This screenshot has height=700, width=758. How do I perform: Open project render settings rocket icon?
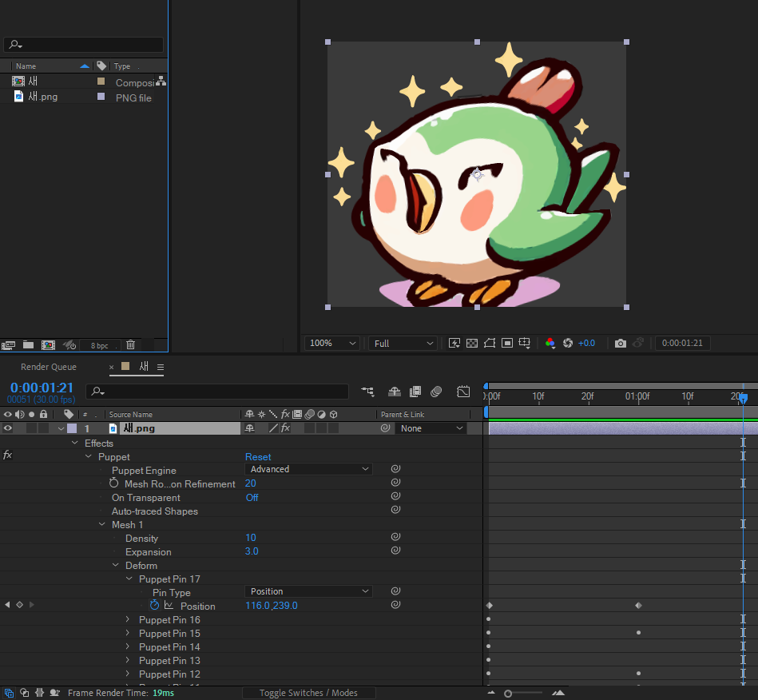pyautogui.click(x=69, y=345)
